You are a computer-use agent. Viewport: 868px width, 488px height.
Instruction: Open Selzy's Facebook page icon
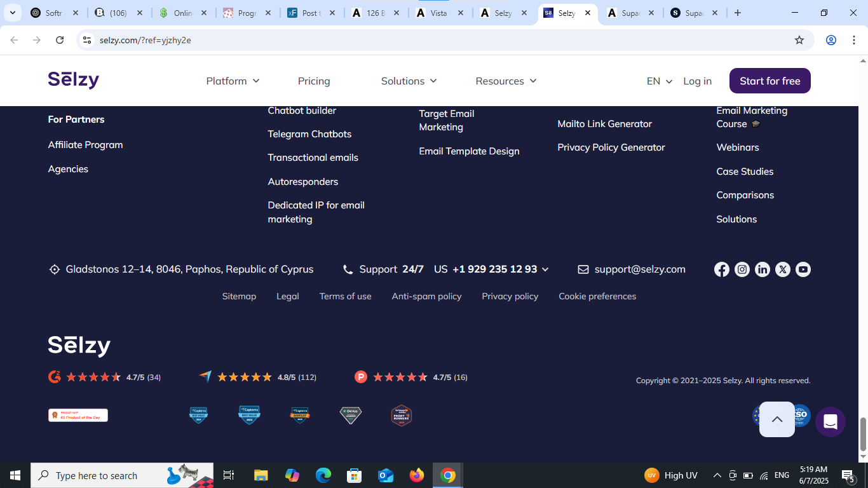tap(722, 269)
